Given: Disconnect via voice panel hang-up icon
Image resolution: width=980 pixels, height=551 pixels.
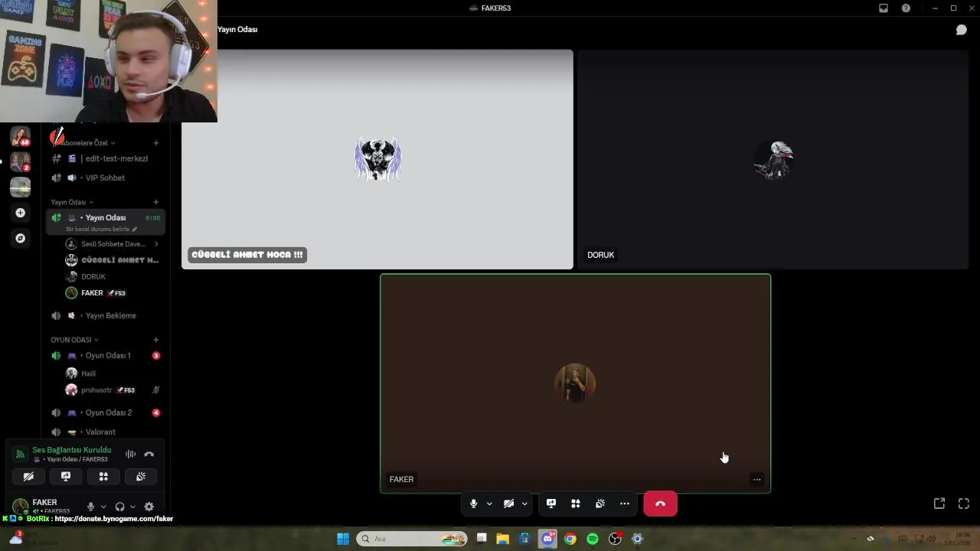Looking at the screenshot, I should pyautogui.click(x=149, y=454).
